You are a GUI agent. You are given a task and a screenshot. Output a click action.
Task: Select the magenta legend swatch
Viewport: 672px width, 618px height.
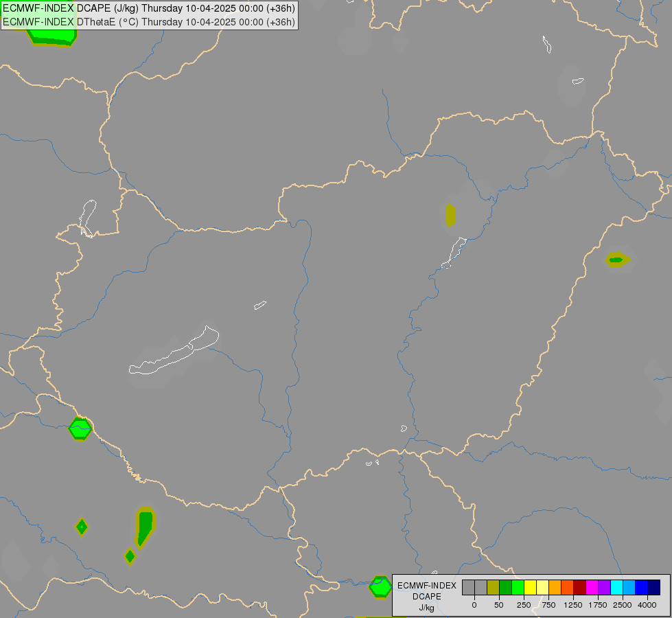coord(592,587)
